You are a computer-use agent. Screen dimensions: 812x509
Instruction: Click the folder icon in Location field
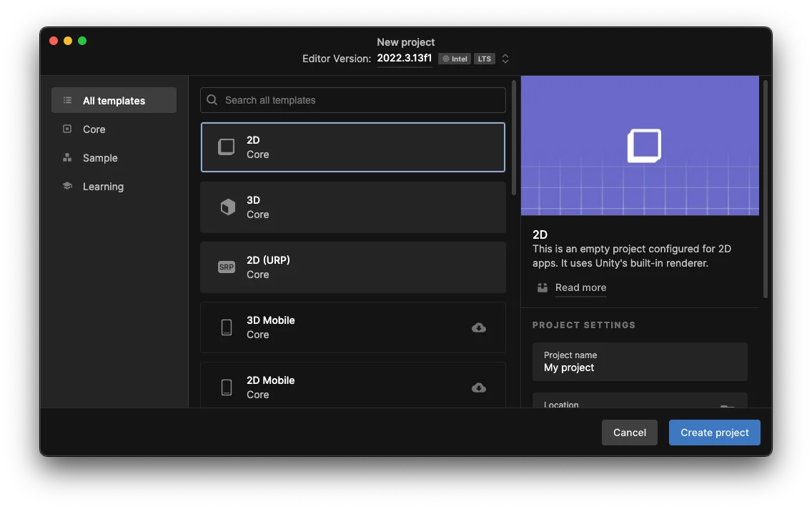coord(727,405)
